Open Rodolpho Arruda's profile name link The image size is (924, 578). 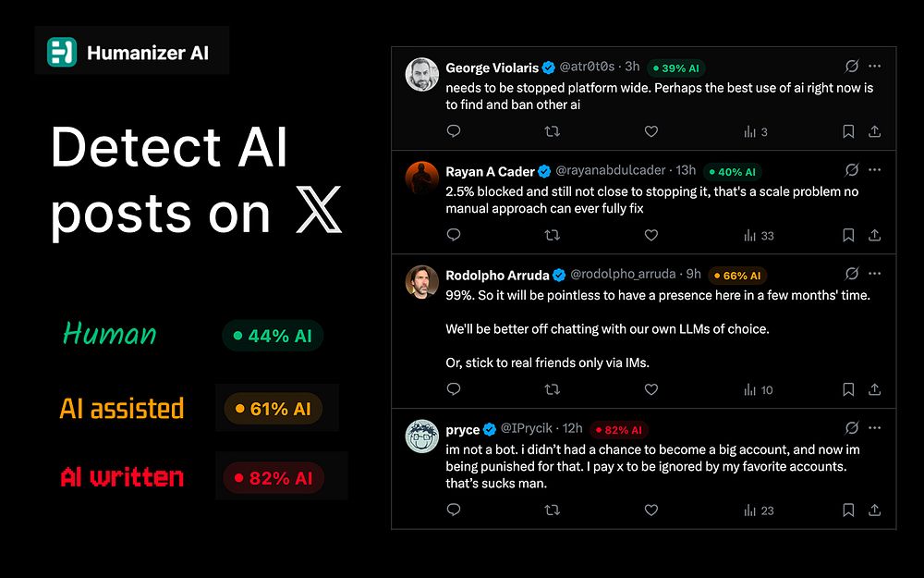tap(497, 276)
